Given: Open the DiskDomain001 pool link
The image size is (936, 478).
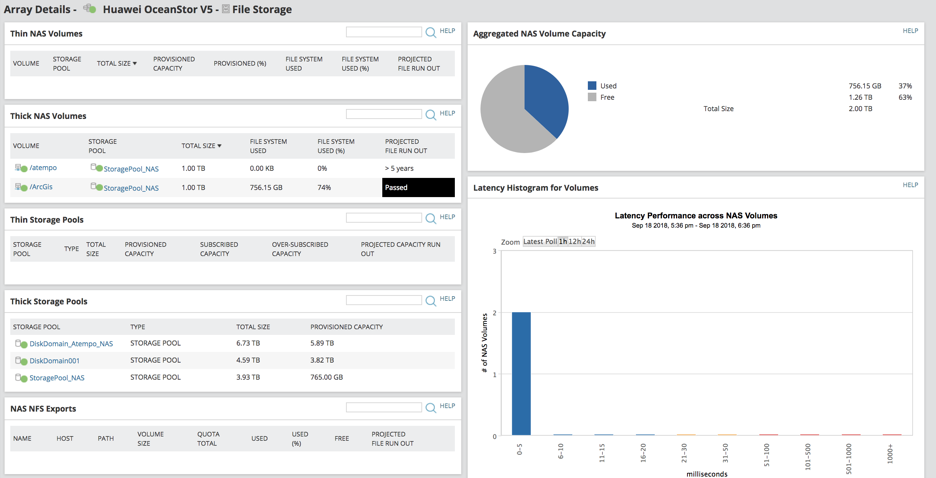Looking at the screenshot, I should coord(54,360).
